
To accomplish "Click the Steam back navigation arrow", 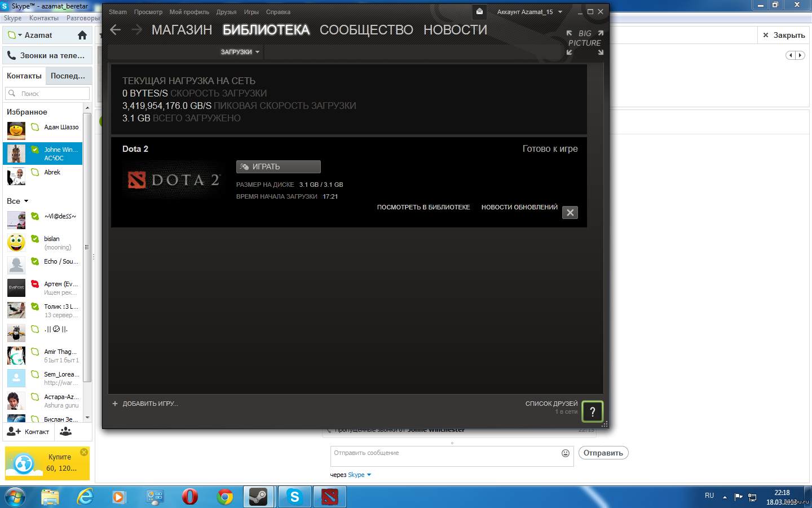I will 116,30.
